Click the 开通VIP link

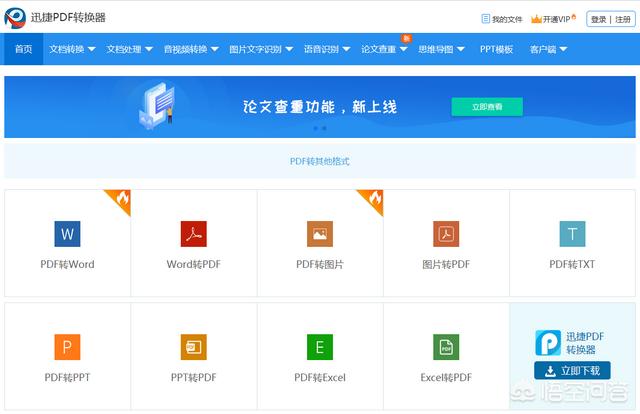click(556, 19)
